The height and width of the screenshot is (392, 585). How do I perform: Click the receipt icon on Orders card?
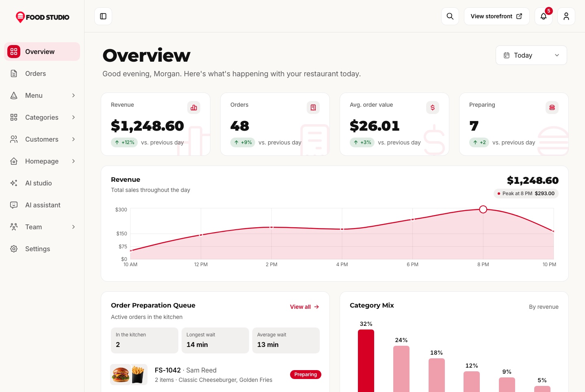coord(313,108)
